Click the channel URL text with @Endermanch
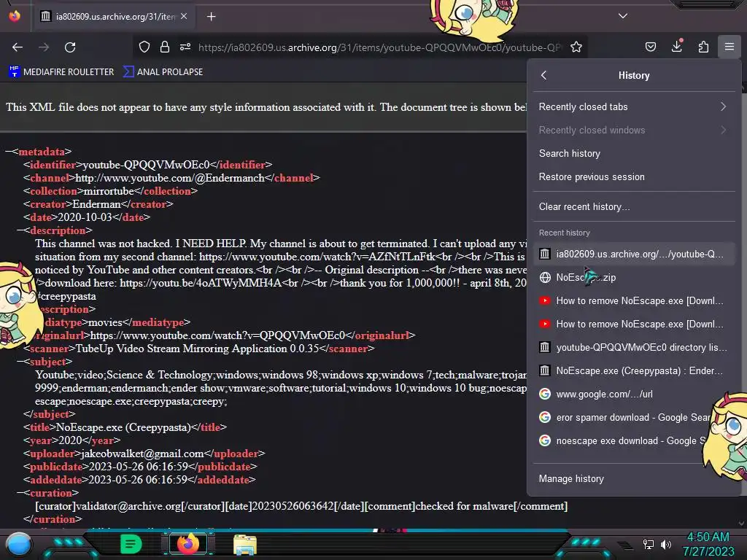This screenshot has height=560, width=747. point(170,178)
